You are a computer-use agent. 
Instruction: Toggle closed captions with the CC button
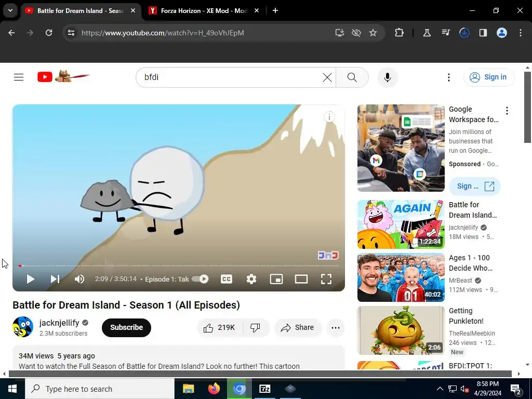227,279
